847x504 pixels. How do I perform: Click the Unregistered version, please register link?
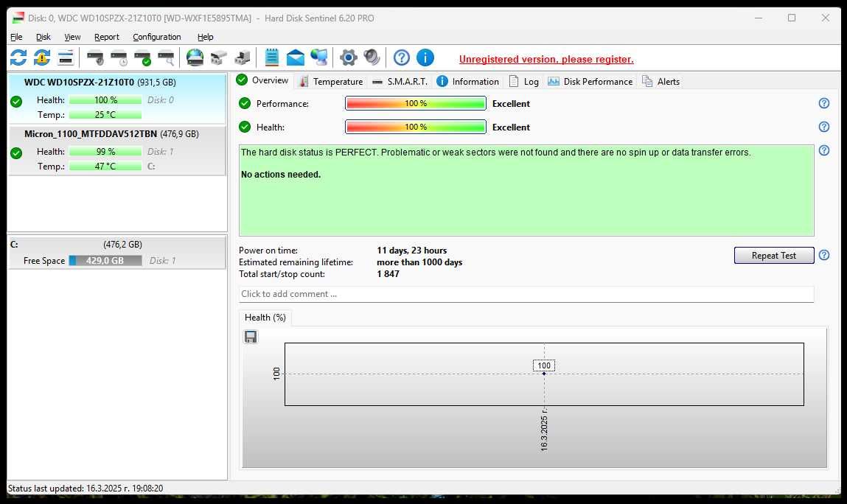546,60
